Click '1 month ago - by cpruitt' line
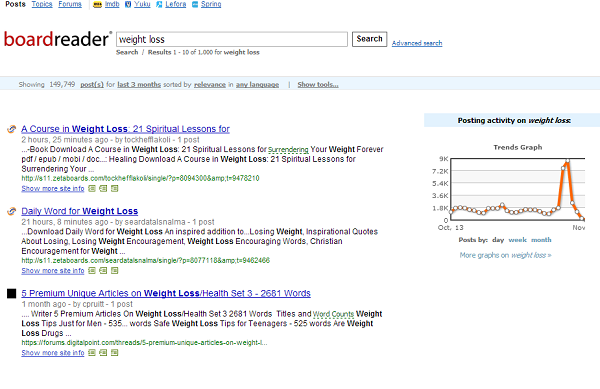Viewport: 600px width, 389px height. coord(77,304)
